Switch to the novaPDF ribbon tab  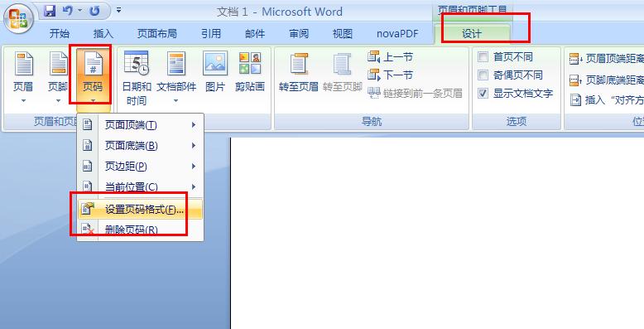(x=397, y=34)
